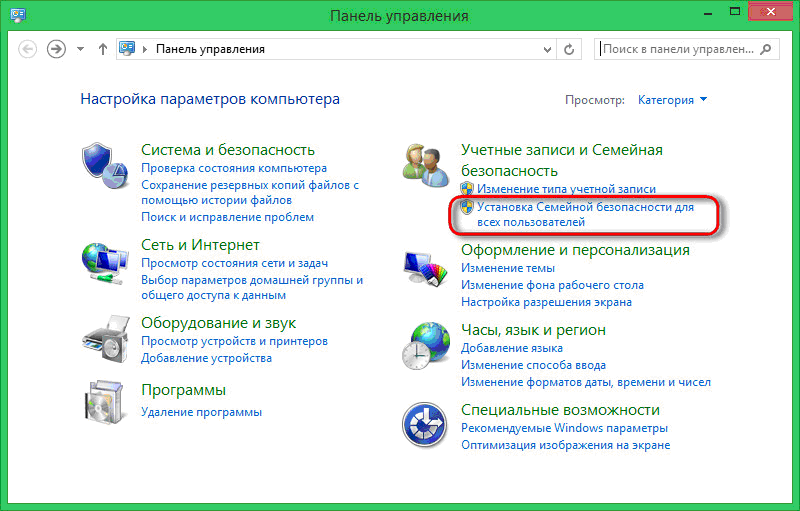Viewport: 800px width, 511px height.
Task: Open Часы, язык и регион category
Action: 533,330
